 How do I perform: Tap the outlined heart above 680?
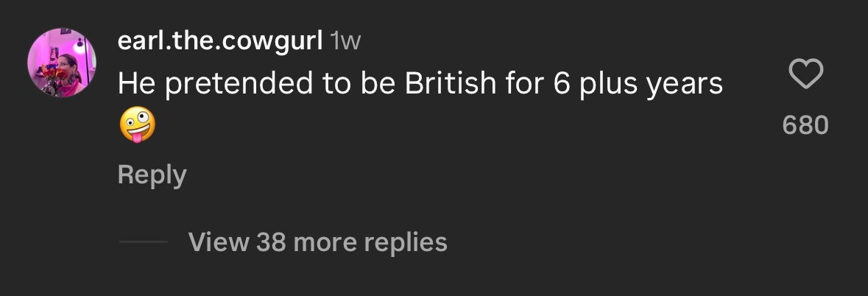(805, 74)
